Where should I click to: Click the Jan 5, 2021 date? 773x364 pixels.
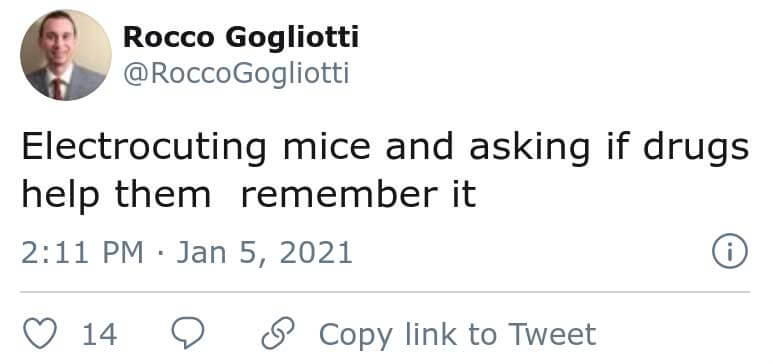264,253
